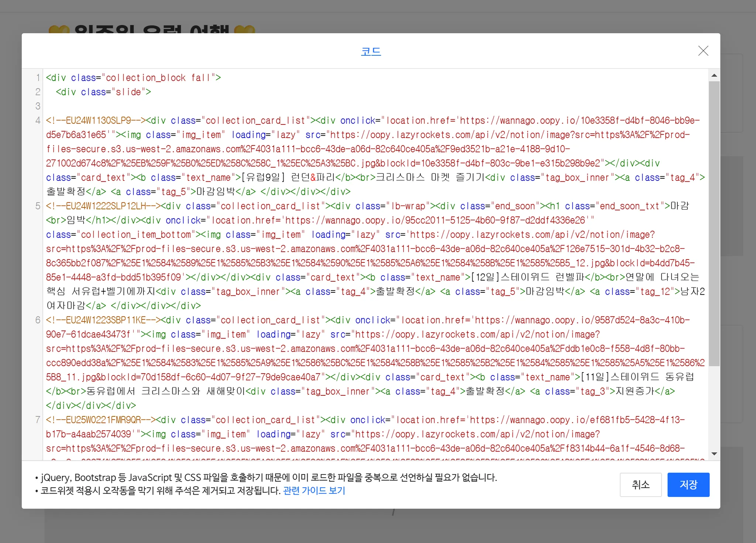Click line number 1 in gutter

coord(38,78)
